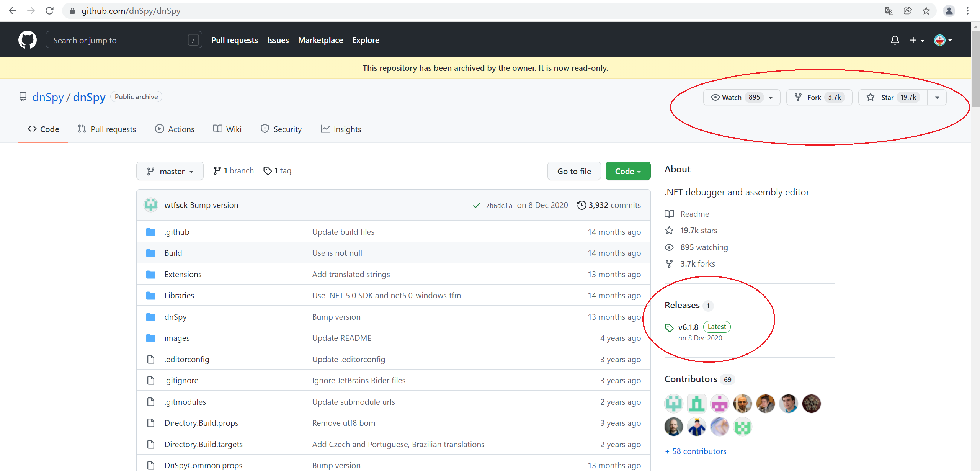The width and height of the screenshot is (980, 471).
Task: Open the Chrome three-dot menu
Action: (967, 11)
